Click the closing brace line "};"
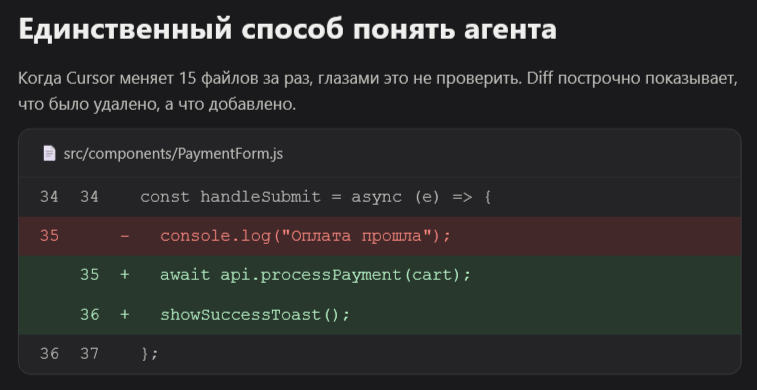The height and width of the screenshot is (390, 757). point(380,354)
